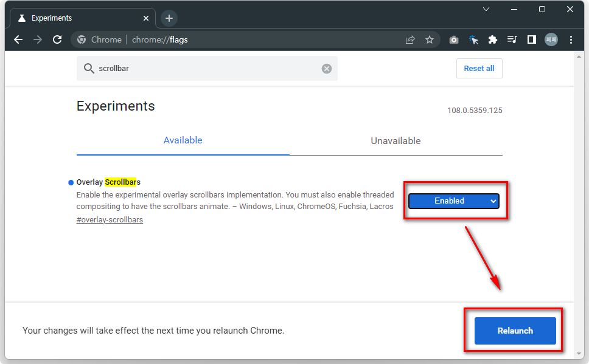Open the Overlay Scrollbars Enabled dropdown
The width and height of the screenshot is (589, 364).
(x=454, y=201)
